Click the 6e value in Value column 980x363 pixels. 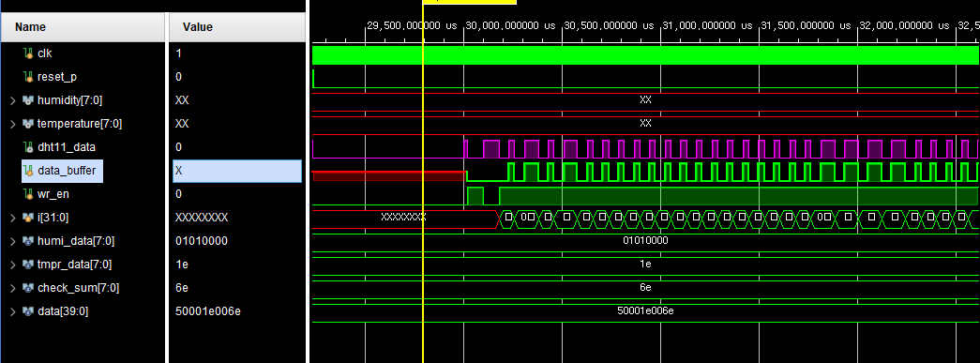click(x=182, y=288)
